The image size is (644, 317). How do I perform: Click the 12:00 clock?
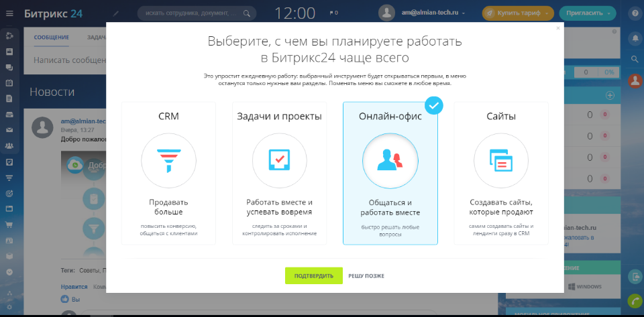(295, 13)
